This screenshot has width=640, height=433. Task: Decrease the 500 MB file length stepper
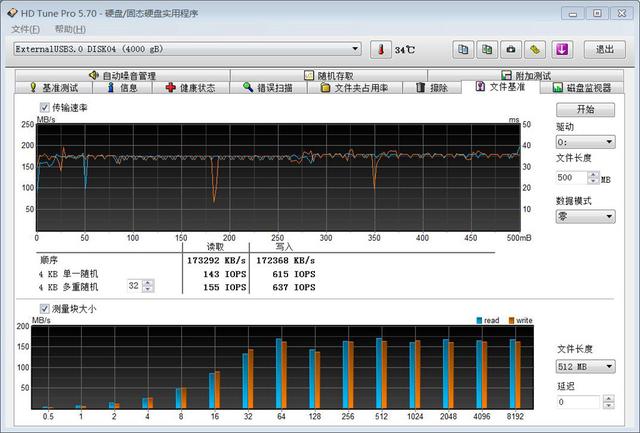[593, 181]
